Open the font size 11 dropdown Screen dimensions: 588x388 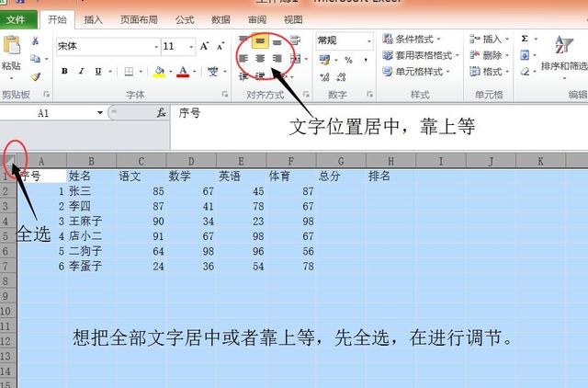point(191,47)
